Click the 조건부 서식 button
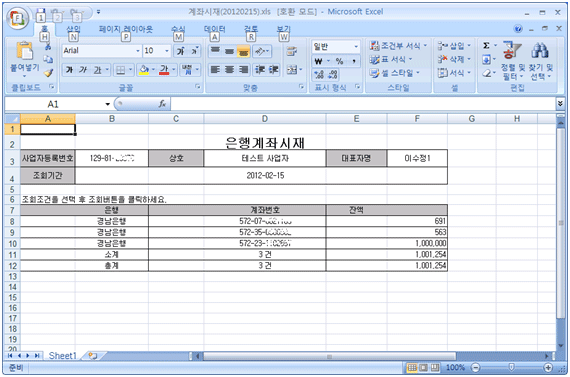The width and height of the screenshot is (570, 377). coord(398,45)
